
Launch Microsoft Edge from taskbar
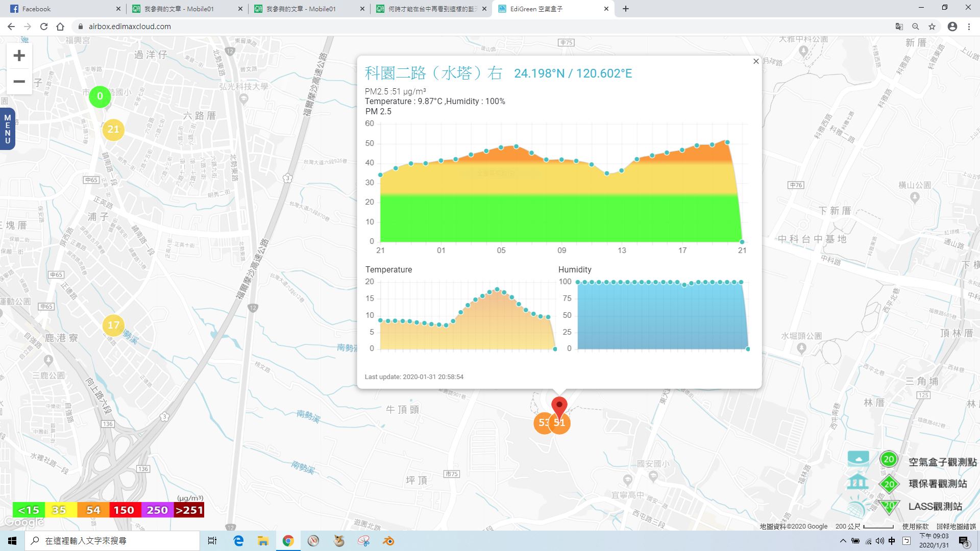(238, 541)
